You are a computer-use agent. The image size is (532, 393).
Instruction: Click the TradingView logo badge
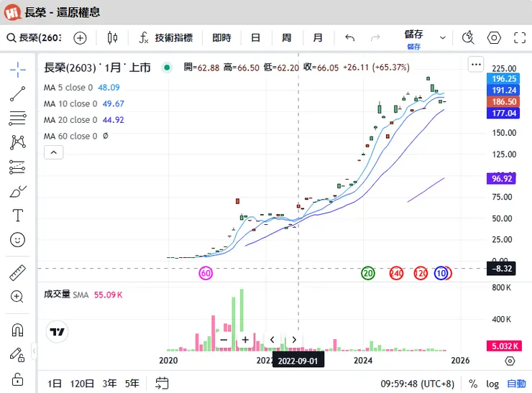[x=57, y=332]
